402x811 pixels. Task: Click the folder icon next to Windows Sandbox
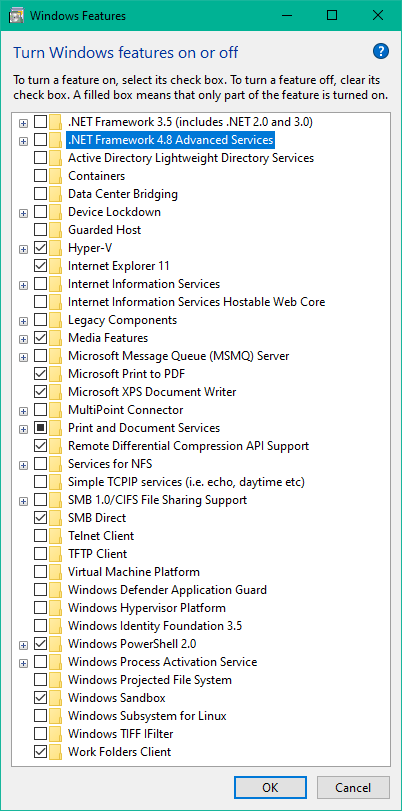click(x=56, y=698)
